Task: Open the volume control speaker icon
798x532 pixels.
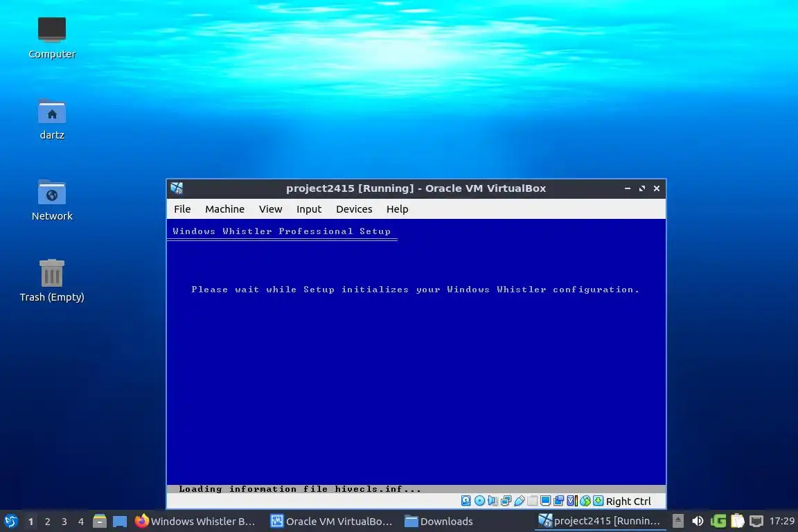Action: click(698, 521)
